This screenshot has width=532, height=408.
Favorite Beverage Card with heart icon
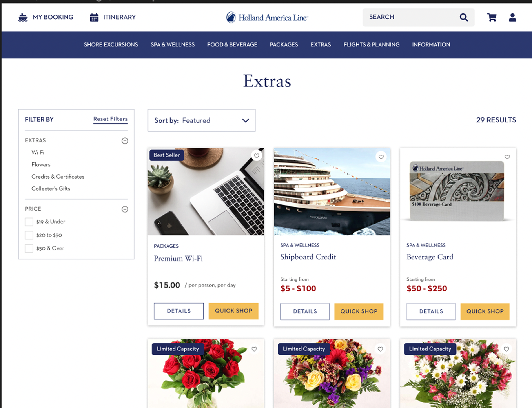coord(507,157)
